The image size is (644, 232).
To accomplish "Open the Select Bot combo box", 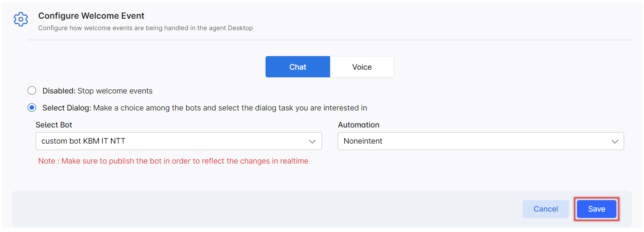I will tap(179, 141).
